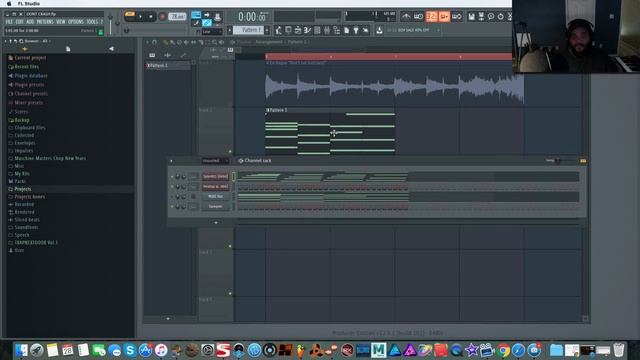Click the Sampler channel button
The image size is (640, 360).
[x=216, y=207]
